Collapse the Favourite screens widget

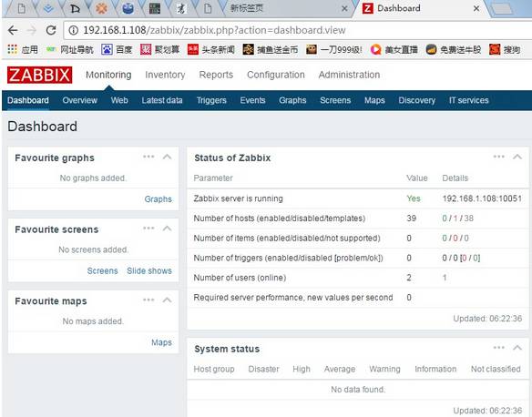point(167,229)
